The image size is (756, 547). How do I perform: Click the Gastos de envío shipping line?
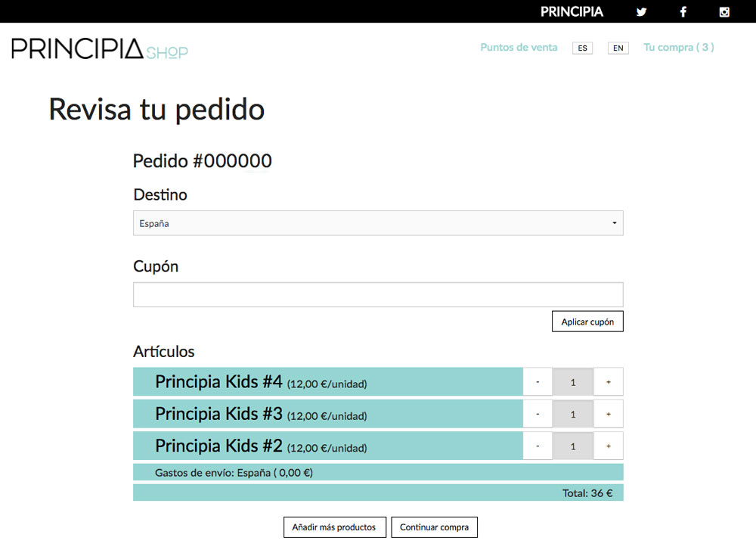[x=378, y=473]
